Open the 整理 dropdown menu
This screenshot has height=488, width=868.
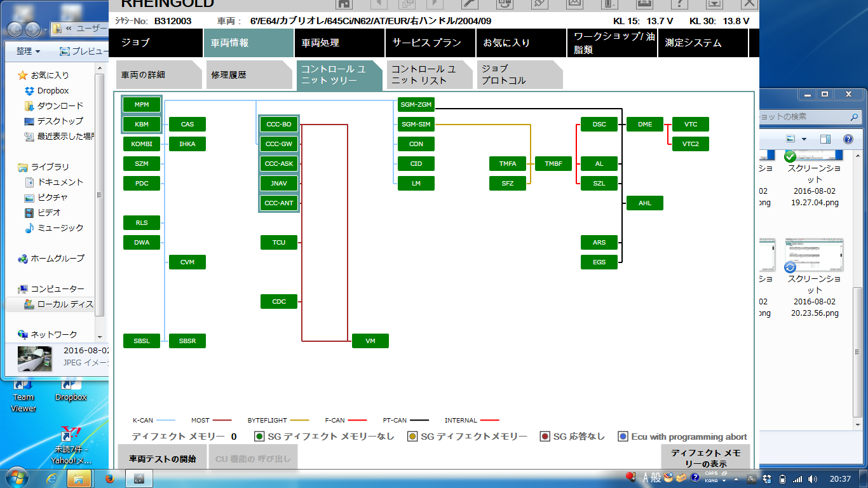[28, 51]
